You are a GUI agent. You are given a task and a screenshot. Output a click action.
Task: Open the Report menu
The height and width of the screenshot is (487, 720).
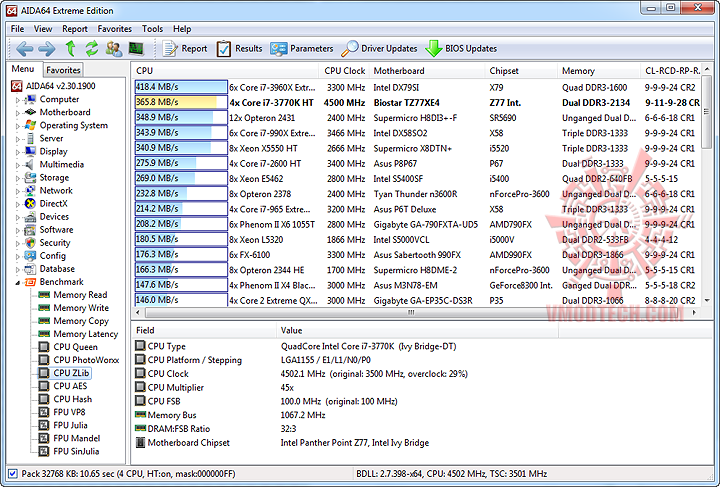click(x=75, y=29)
